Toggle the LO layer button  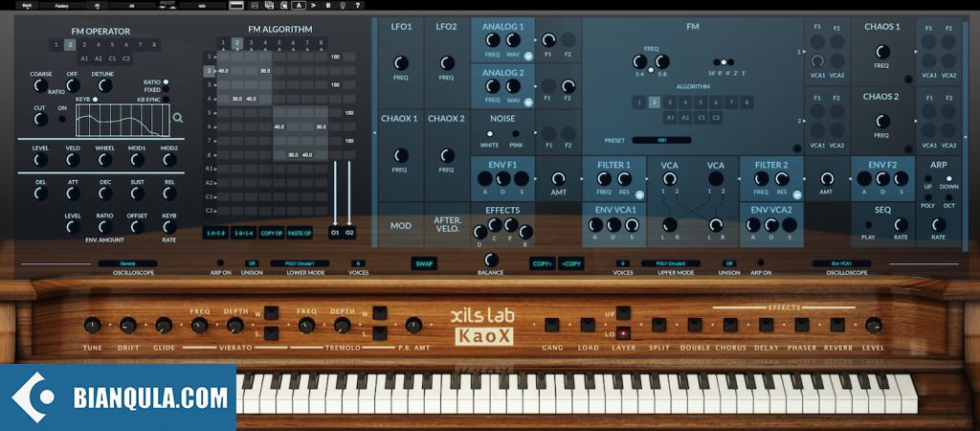click(x=623, y=333)
